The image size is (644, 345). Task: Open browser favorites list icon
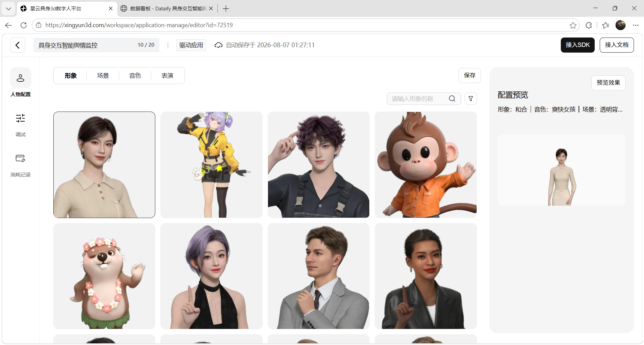[x=605, y=25]
